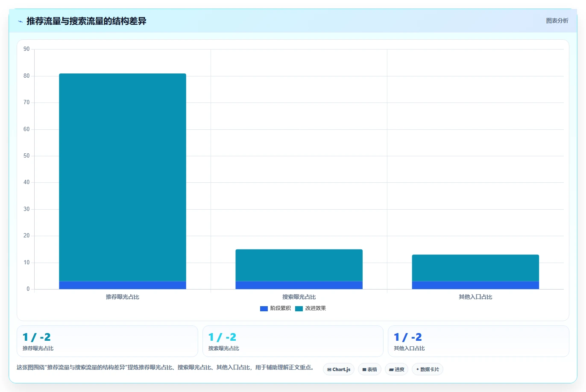586x392 pixels.
Task: Click the teal bar for 推荐曝光占比
Action: 123,177
